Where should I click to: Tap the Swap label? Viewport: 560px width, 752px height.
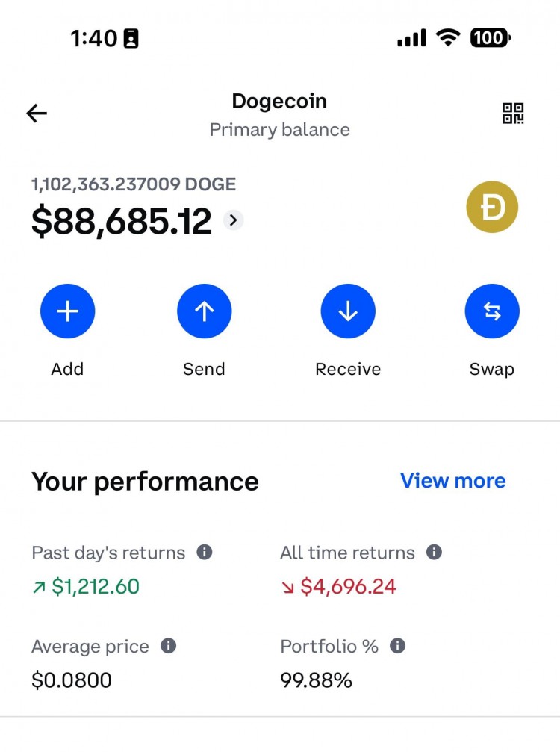pyautogui.click(x=492, y=370)
